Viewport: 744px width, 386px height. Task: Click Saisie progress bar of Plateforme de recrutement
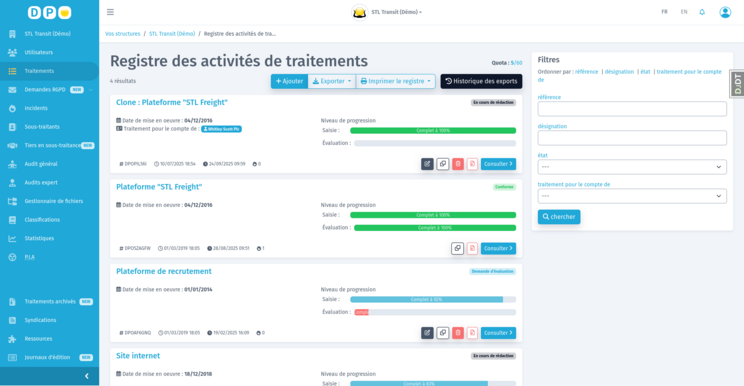[433, 300]
